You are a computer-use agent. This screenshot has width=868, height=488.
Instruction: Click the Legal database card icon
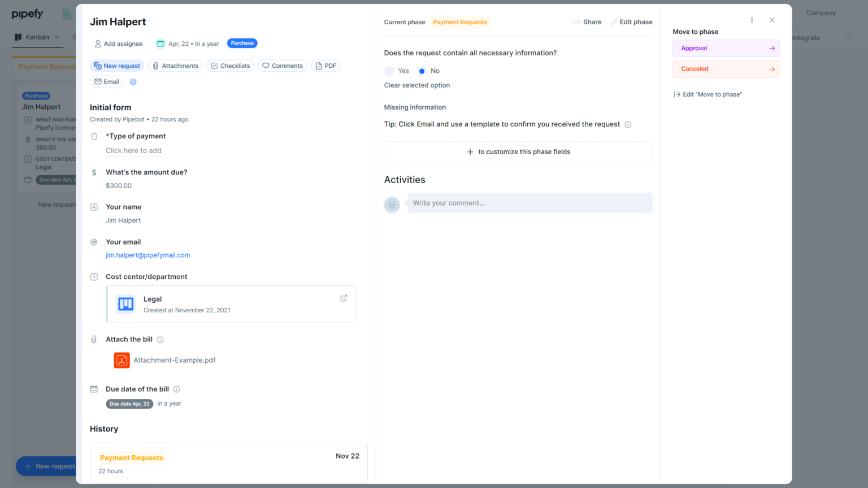coord(125,304)
